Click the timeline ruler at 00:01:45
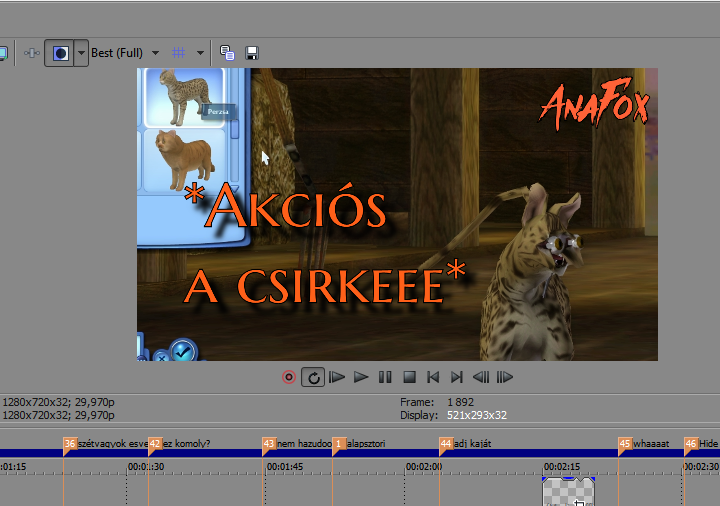Image resolution: width=720 pixels, height=506 pixels. tap(285, 467)
